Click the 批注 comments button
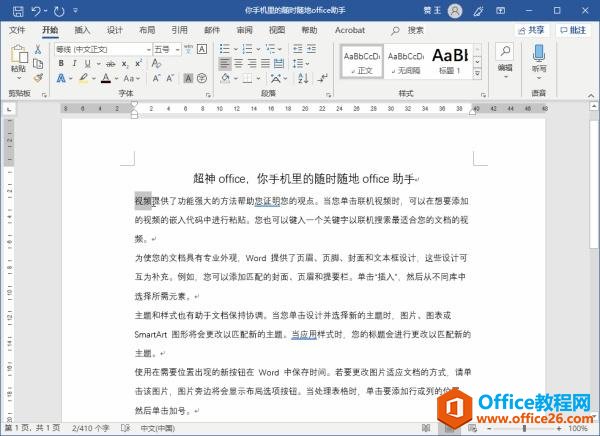This screenshot has height=436, width=600. [573, 30]
